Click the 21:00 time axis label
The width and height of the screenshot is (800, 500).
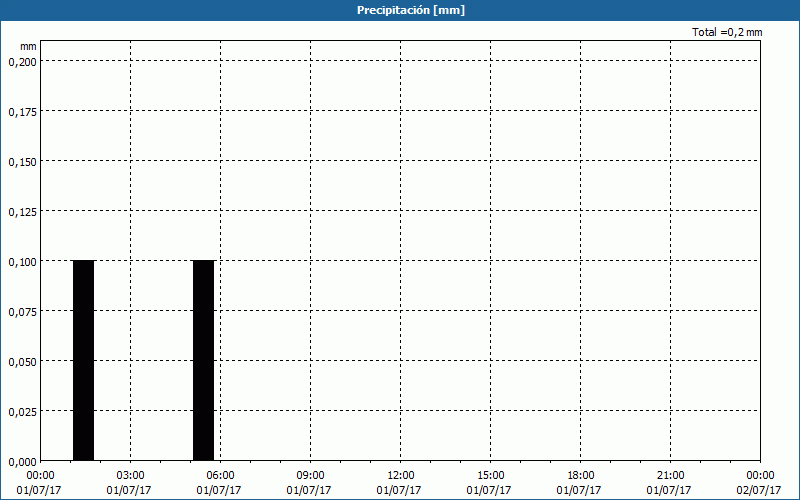tap(670, 476)
